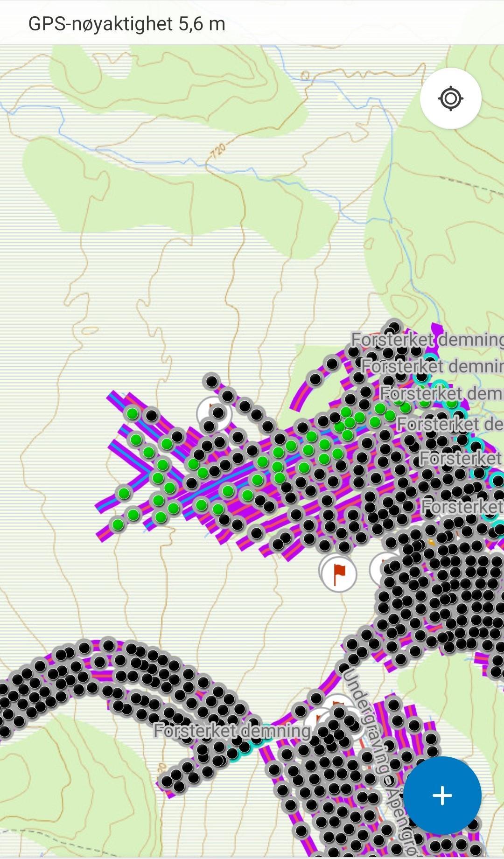Tap the black dot beside the upper-left green dot

coord(152,415)
